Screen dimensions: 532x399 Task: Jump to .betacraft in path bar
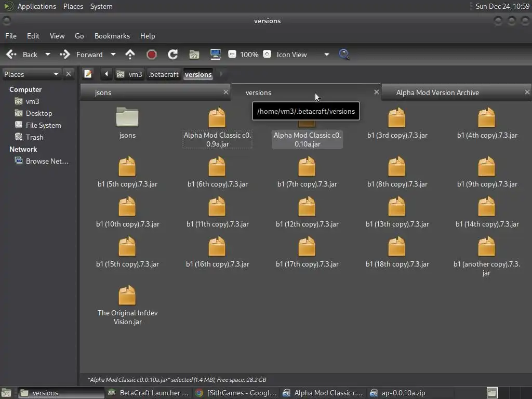point(164,74)
